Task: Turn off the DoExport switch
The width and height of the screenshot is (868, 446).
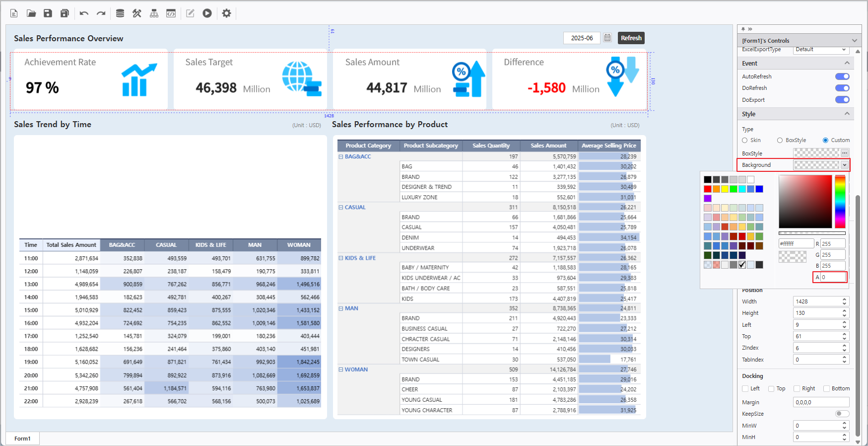Action: [842, 100]
